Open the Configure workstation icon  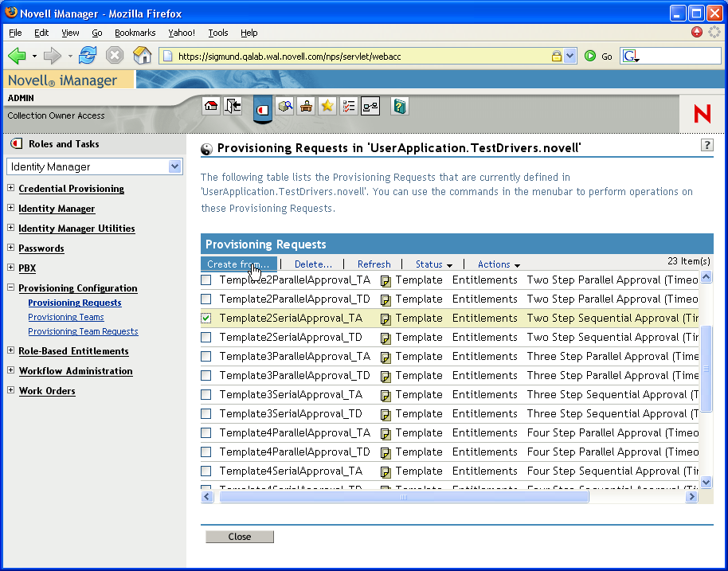click(x=306, y=105)
